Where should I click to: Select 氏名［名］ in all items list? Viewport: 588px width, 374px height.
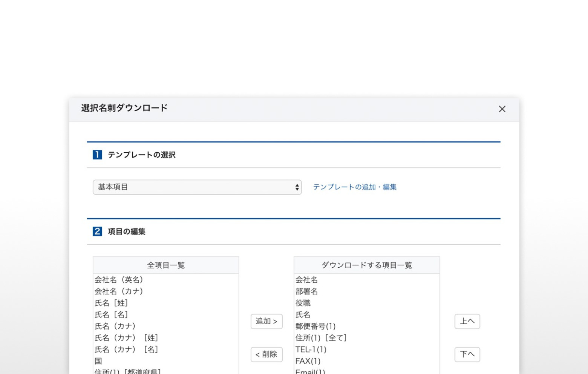coord(166,315)
